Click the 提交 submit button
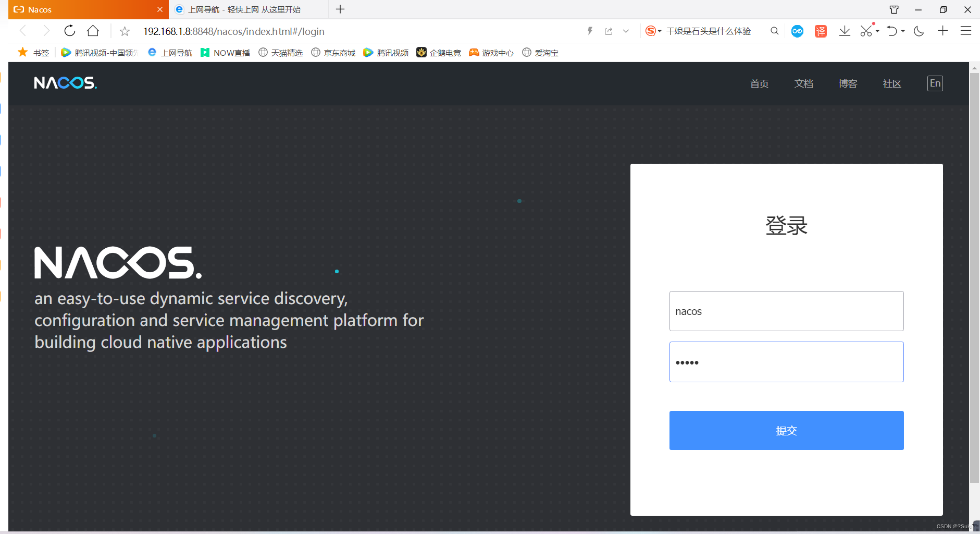This screenshot has height=534, width=980. pos(786,430)
